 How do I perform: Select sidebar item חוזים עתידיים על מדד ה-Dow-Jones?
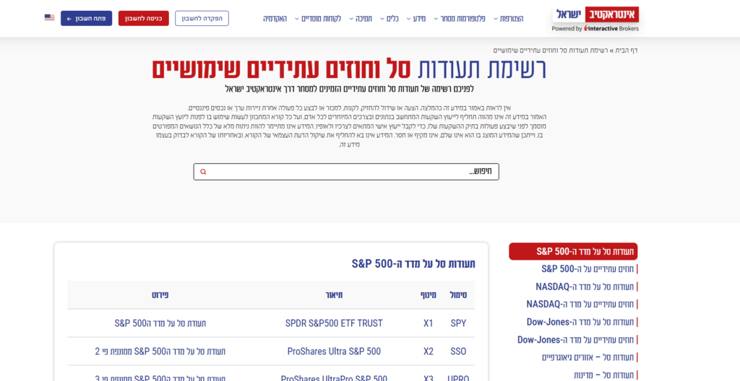577,339
